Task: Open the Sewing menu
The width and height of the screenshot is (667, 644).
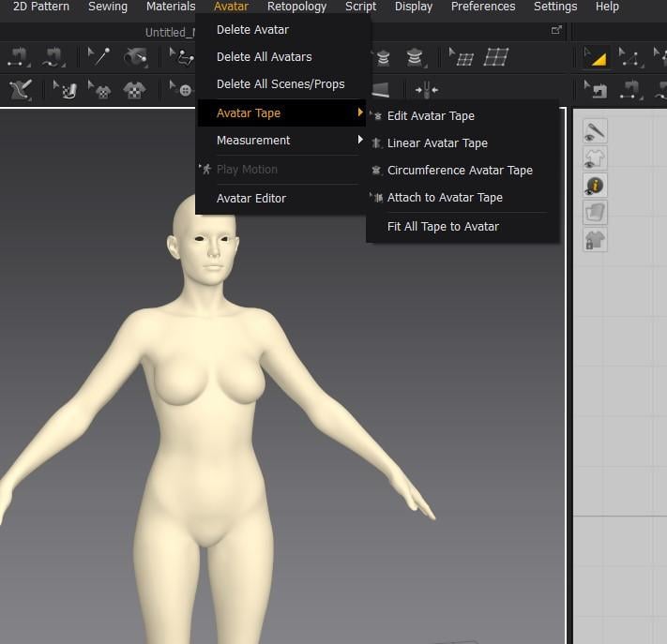Action: pos(108,7)
